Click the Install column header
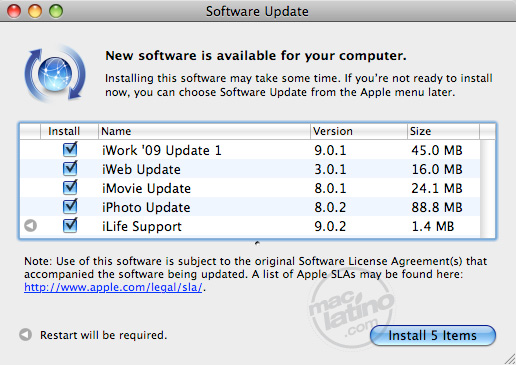 click(x=69, y=131)
